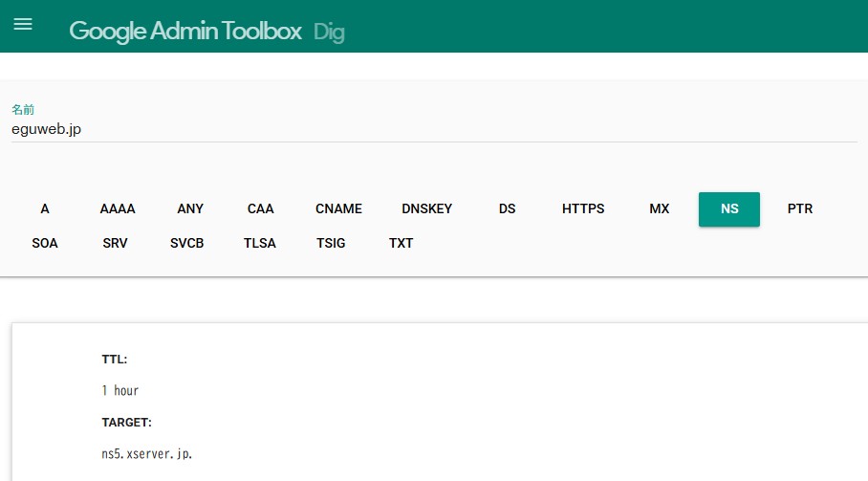Open the hamburger navigation menu
The height and width of the screenshot is (481, 868).
pyautogui.click(x=23, y=24)
